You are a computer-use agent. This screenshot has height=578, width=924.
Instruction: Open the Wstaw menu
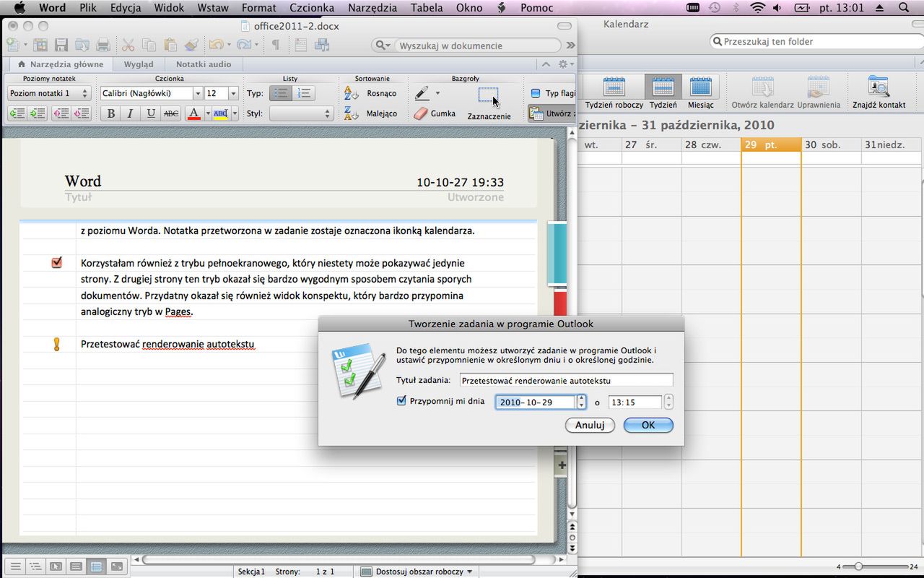coord(213,8)
